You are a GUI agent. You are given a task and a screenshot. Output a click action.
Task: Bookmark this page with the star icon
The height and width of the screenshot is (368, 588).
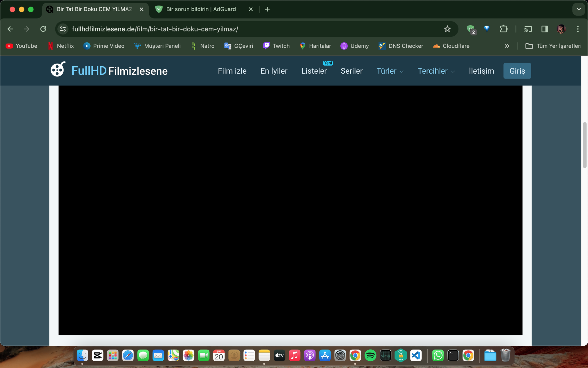[x=447, y=29]
